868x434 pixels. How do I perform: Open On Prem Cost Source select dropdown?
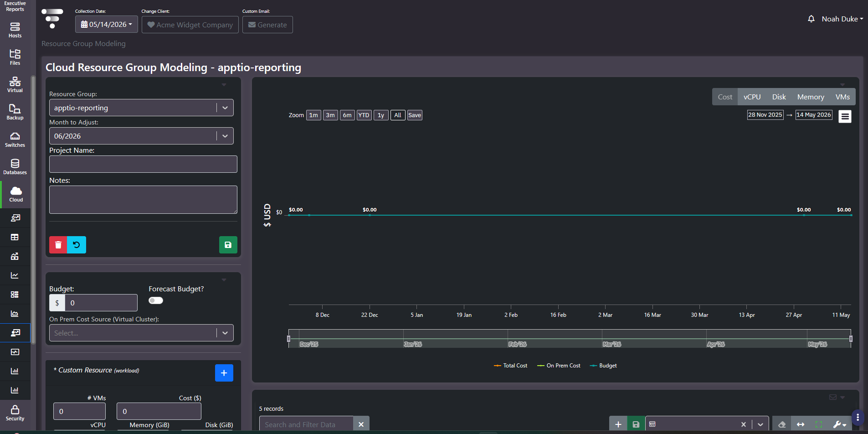coord(141,333)
